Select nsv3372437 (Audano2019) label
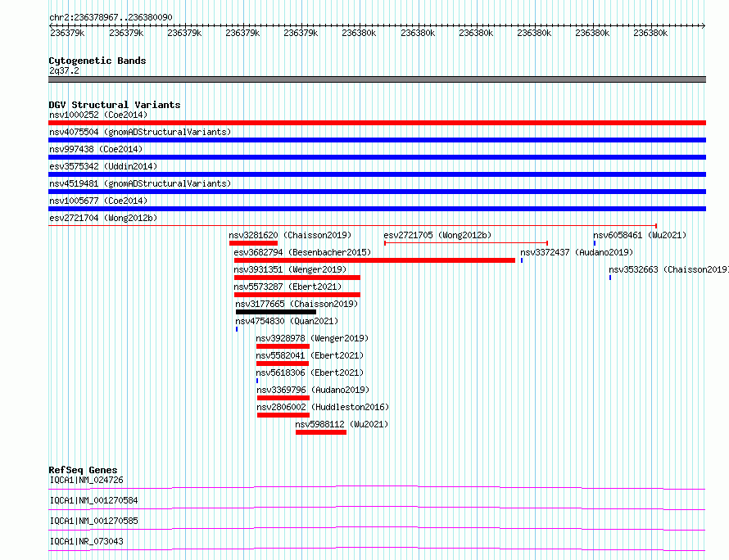Viewport: 729px width, 560px height. 577,252
